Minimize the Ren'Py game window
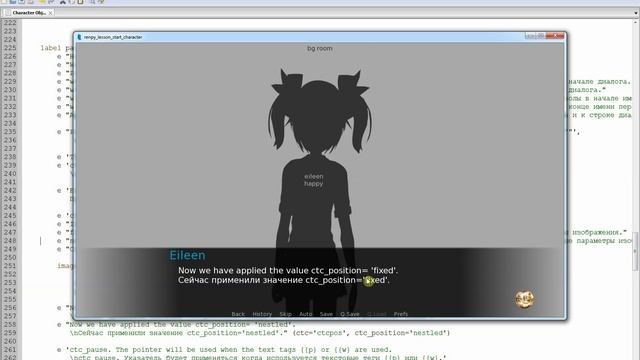640x360 pixels. (x=530, y=36)
